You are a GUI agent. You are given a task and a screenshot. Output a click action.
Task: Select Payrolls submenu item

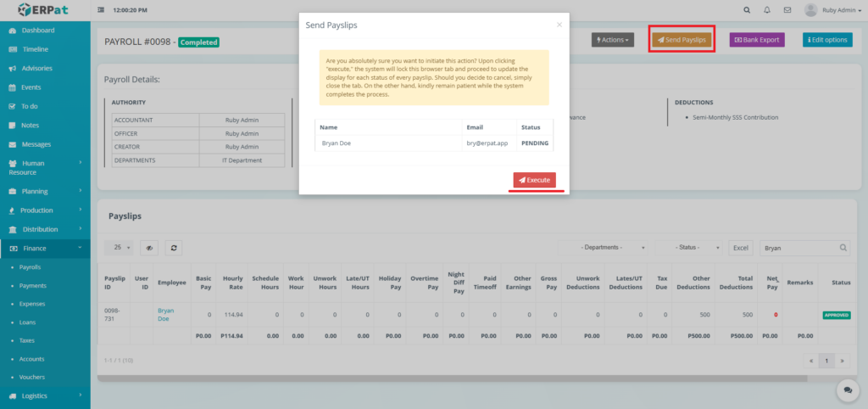pos(30,267)
